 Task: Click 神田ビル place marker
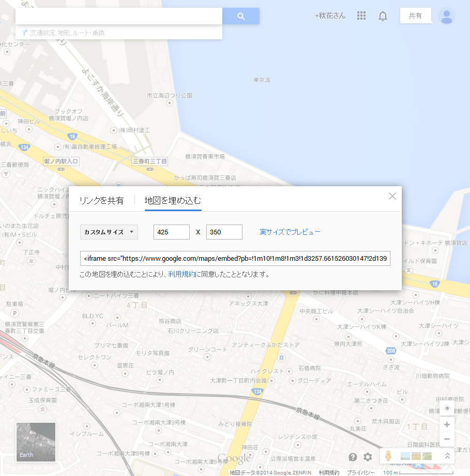(x=29, y=130)
